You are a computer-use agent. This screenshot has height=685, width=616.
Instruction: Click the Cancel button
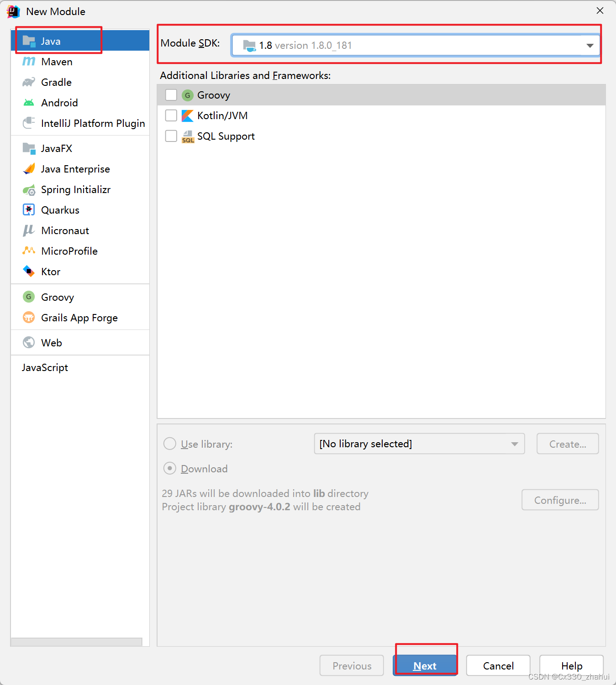coord(498,665)
